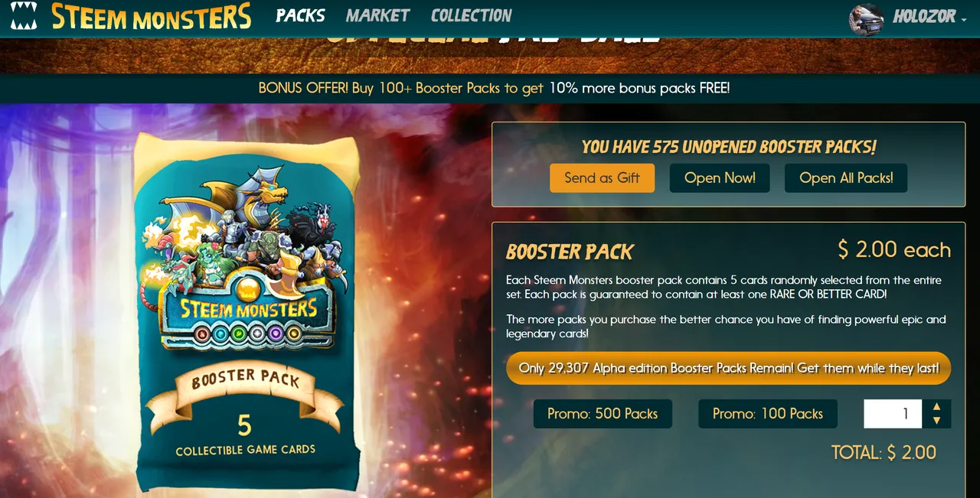This screenshot has height=498, width=980.
Task: Click the Bonus Offer announcement bar
Action: (494, 88)
